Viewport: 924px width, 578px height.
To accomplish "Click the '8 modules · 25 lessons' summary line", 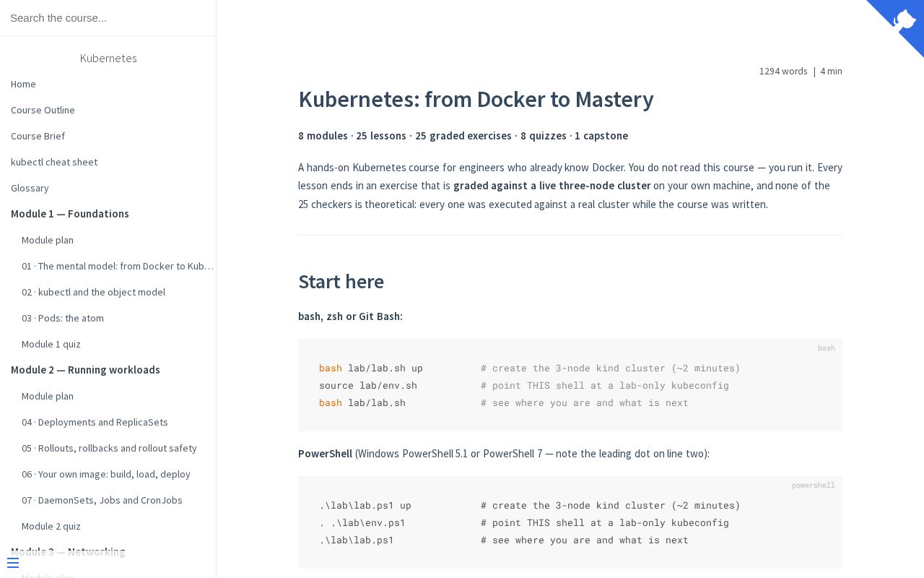I will (x=463, y=136).
